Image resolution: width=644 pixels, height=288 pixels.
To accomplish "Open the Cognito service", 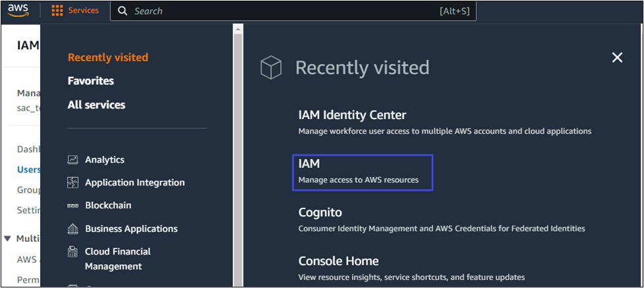I will coord(320,213).
